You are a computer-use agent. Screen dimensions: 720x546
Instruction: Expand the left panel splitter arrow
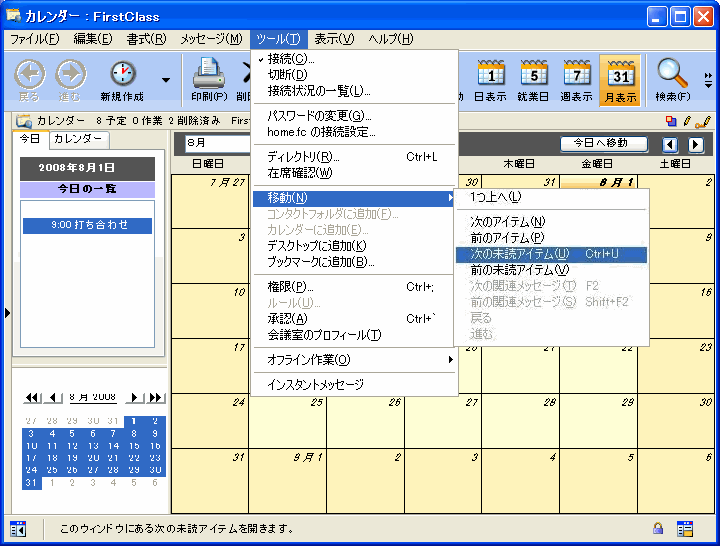(x=6, y=313)
